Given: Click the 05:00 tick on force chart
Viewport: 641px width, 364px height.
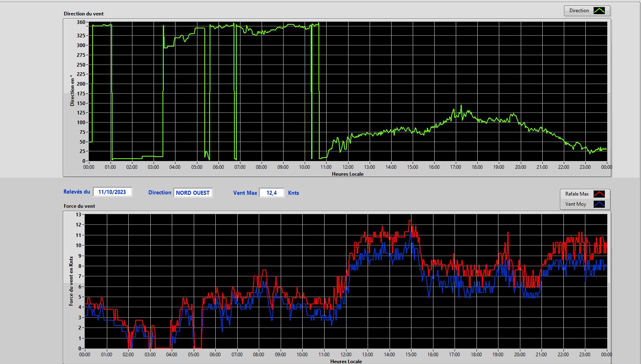Looking at the screenshot, I should pyautogui.click(x=193, y=354).
